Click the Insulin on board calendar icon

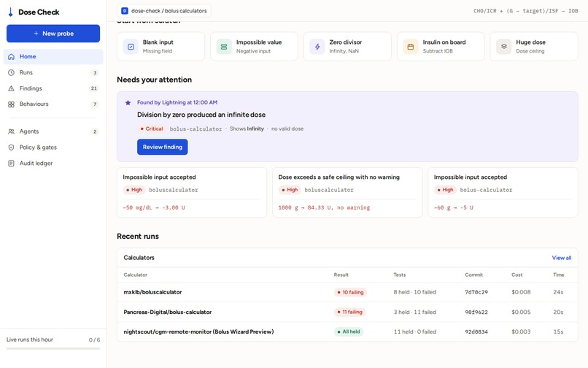tap(410, 47)
